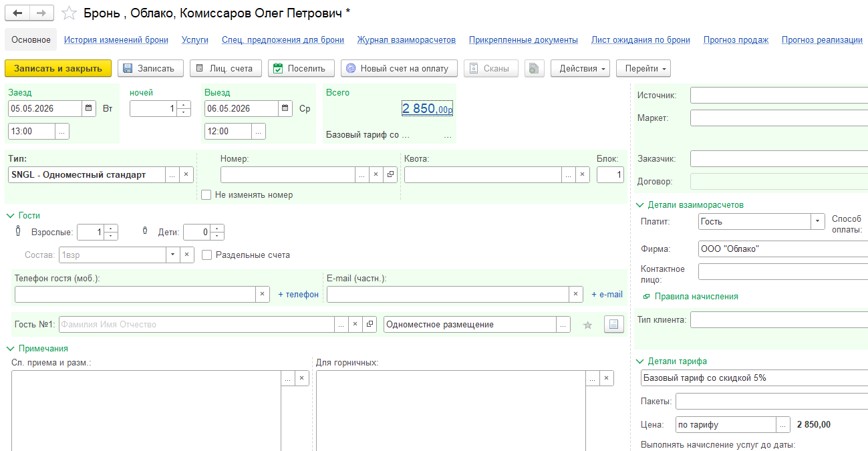Open selection for Одноместное размещение field

click(564, 324)
